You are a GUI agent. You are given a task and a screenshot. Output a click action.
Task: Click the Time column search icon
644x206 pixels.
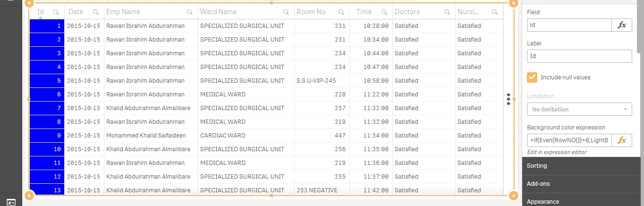click(x=385, y=12)
